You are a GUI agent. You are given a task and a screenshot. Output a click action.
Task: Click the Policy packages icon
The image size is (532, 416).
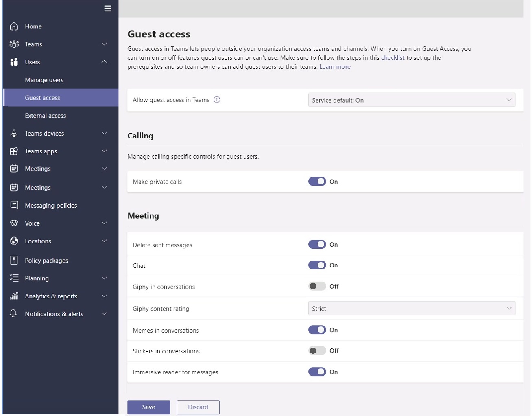pos(14,261)
